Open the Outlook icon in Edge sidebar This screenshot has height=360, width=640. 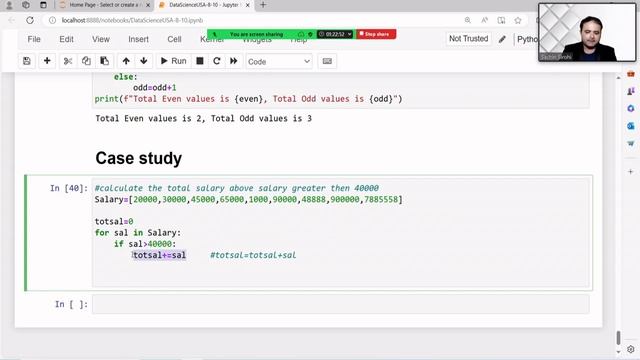click(x=631, y=126)
